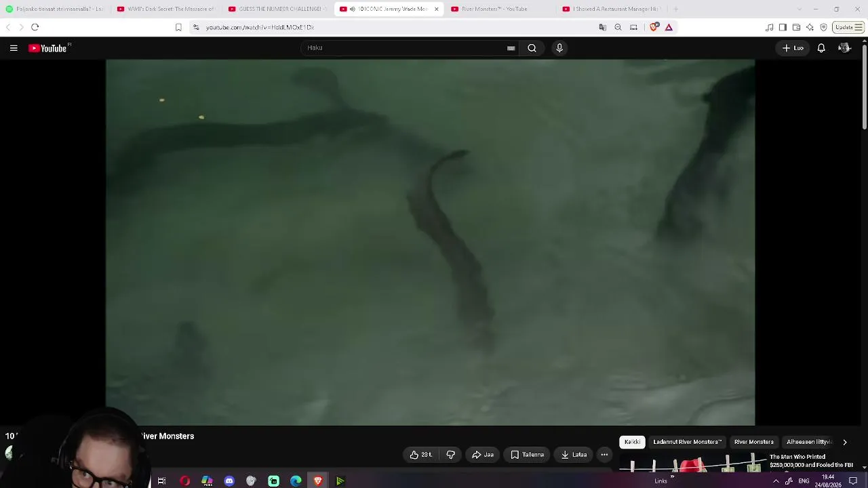868x488 pixels.
Task: Open Task View on the taskbar
Action: point(161,481)
